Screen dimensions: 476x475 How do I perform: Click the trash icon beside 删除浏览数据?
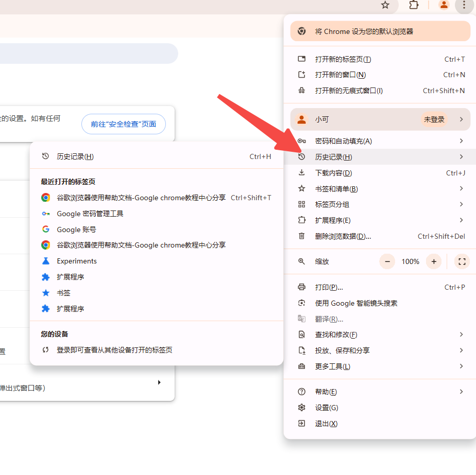(x=301, y=236)
